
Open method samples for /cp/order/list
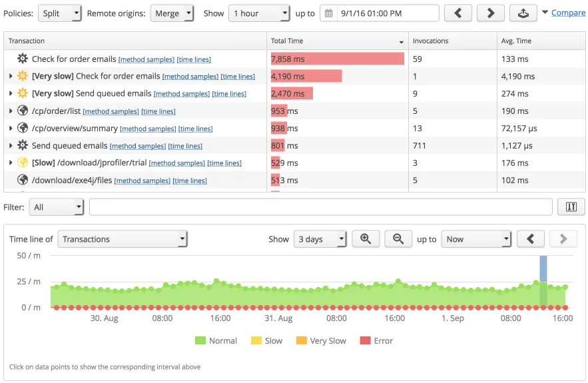pos(111,111)
